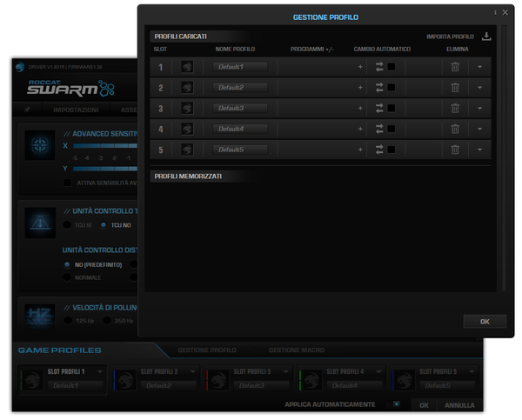The height and width of the screenshot is (420, 522).
Task: Click the Default2 profile avatar icon
Action: [x=187, y=88]
